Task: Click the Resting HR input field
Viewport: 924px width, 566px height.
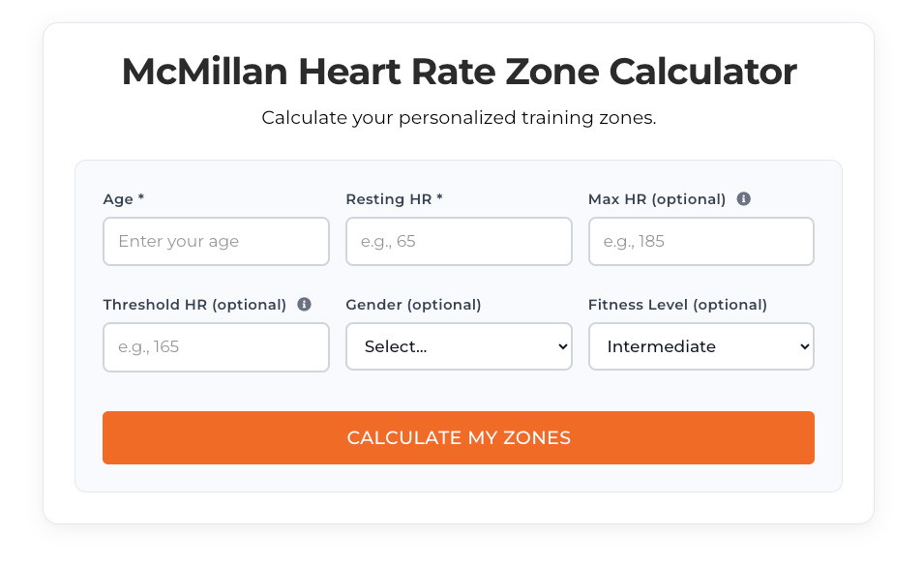Action: click(459, 241)
